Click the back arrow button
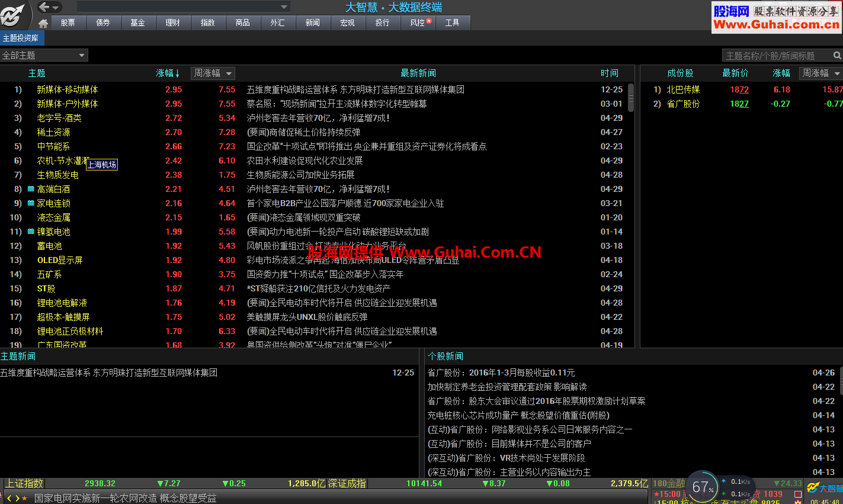Image resolution: width=843 pixels, height=504 pixels. (44, 7)
